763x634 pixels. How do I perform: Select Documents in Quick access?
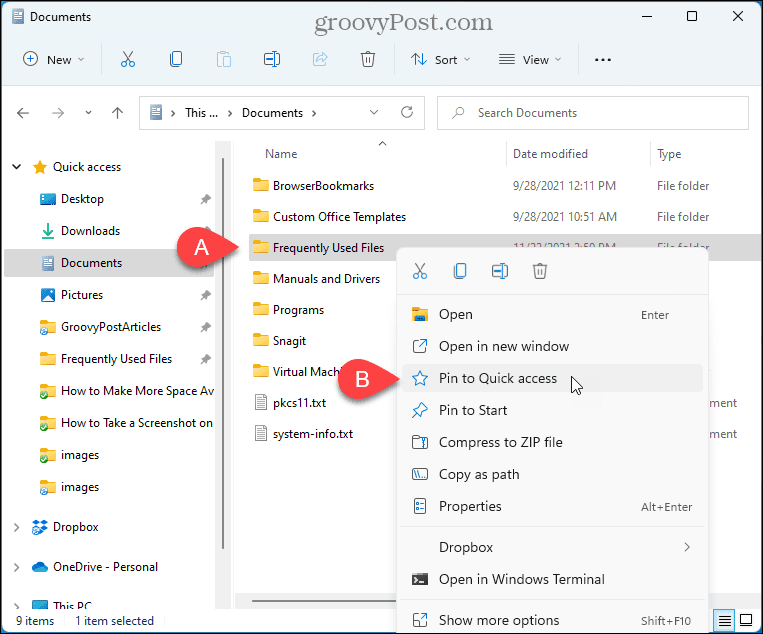point(109,263)
